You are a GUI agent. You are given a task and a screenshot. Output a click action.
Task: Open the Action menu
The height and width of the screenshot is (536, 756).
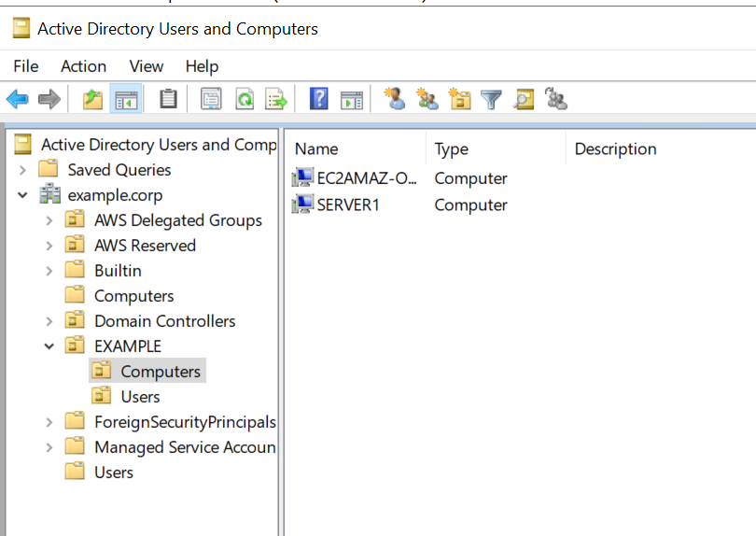click(x=83, y=66)
